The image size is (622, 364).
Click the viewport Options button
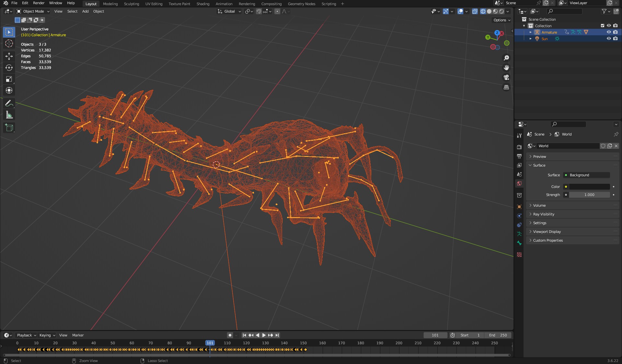click(x=502, y=20)
